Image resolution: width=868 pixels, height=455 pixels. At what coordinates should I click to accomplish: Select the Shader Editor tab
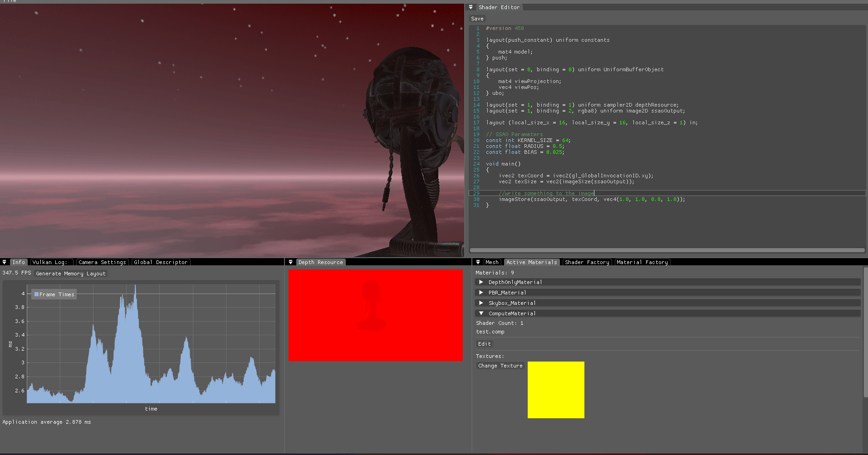[x=499, y=7]
